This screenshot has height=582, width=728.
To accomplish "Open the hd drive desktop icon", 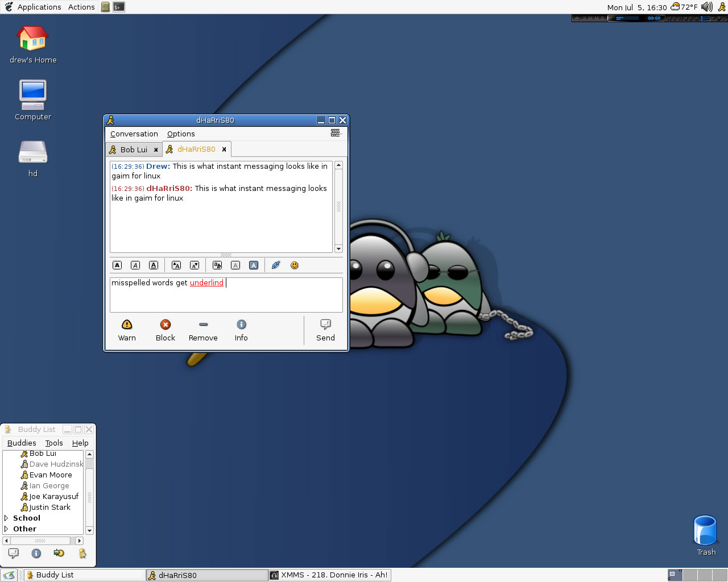I will pyautogui.click(x=33, y=159).
